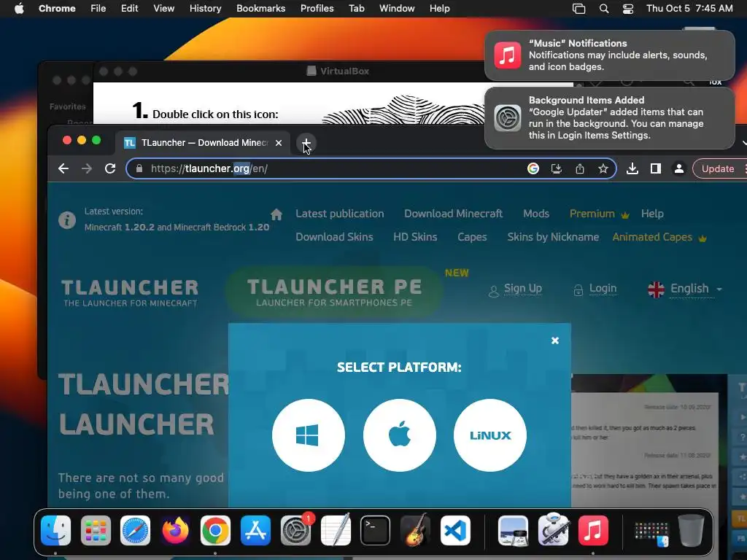Choose the Linux platform icon
Viewport: 747px width, 560px height.
489,435
